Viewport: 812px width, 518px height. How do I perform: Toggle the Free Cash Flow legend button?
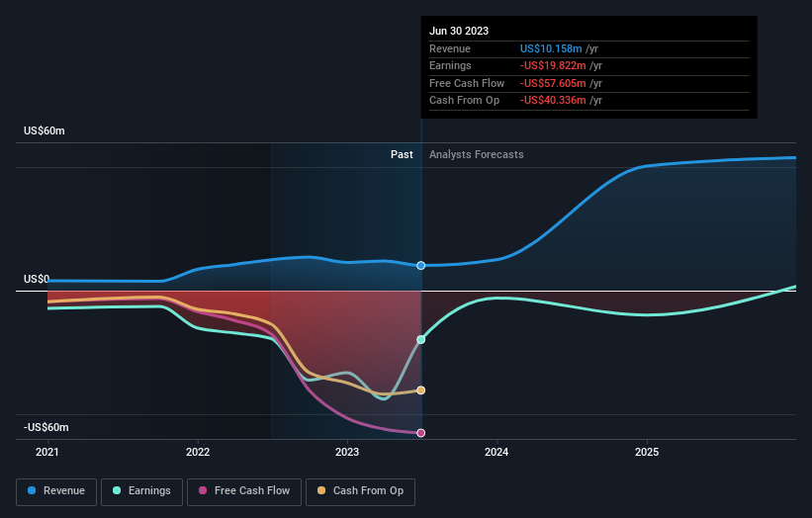click(x=244, y=491)
